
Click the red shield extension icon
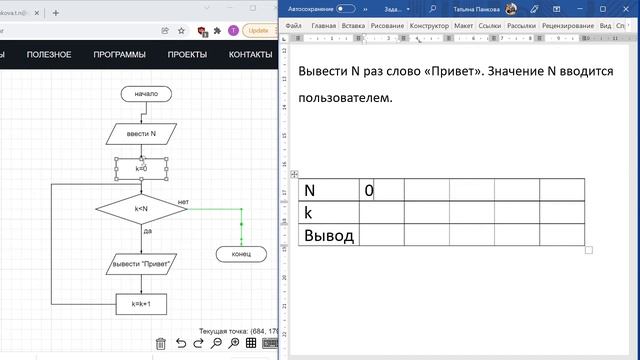tap(202, 31)
